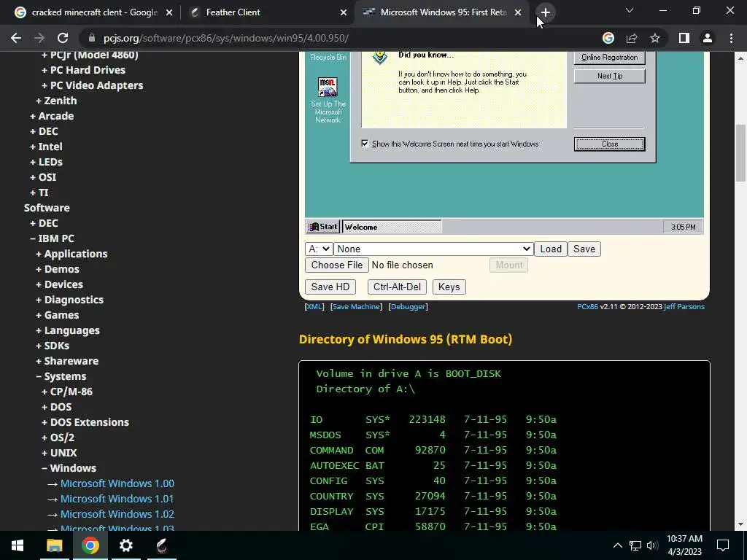747x560 pixels.
Task: Click the Online Registration button
Action: pyautogui.click(x=609, y=57)
